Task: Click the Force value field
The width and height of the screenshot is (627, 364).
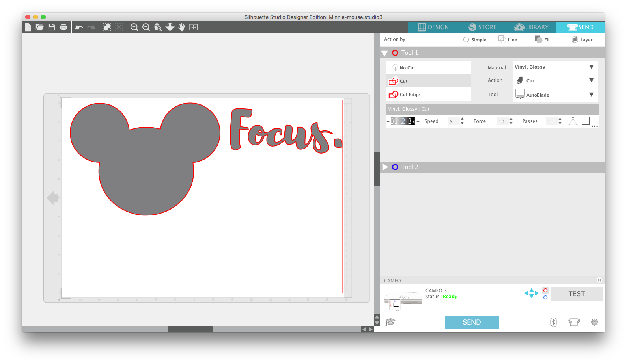Action: pos(502,121)
